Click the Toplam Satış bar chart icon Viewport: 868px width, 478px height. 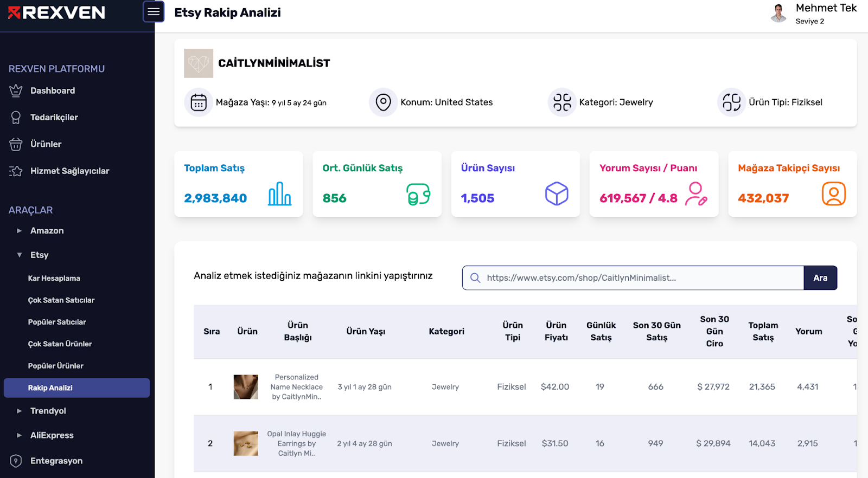[x=280, y=193]
